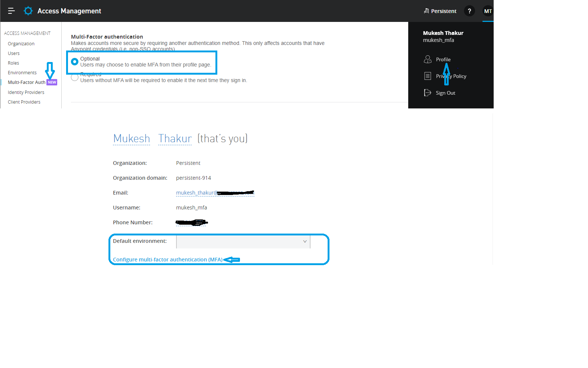The height and width of the screenshot is (368, 588).
Task: Edit the first name Mukesh
Action: (131, 139)
